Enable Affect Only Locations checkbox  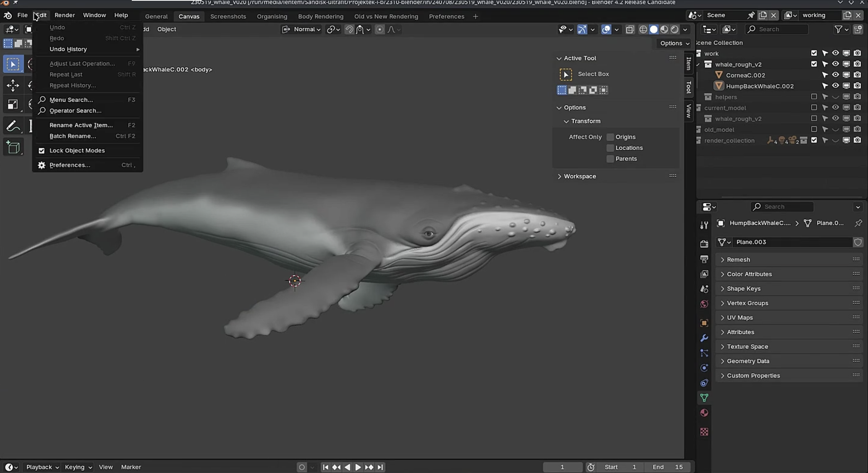[x=610, y=148]
